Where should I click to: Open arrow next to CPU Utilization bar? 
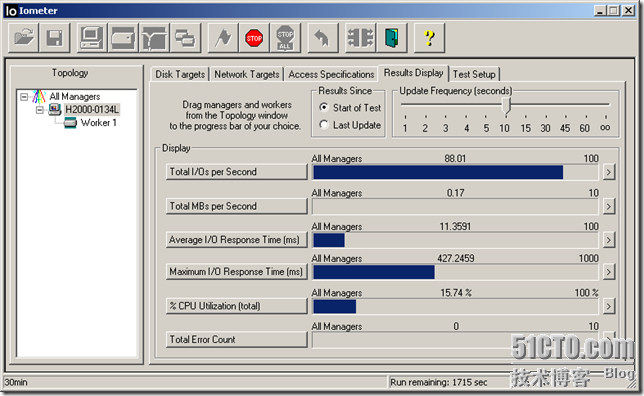609,306
